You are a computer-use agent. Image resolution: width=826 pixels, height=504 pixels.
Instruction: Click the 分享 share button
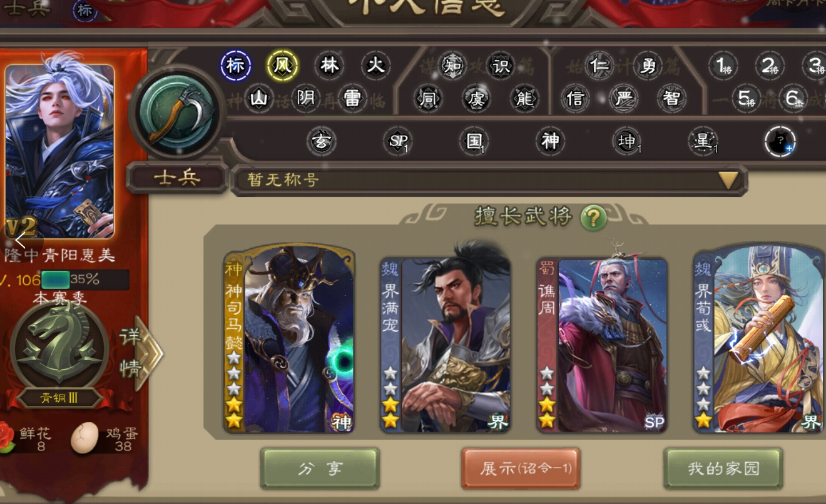coord(320,468)
